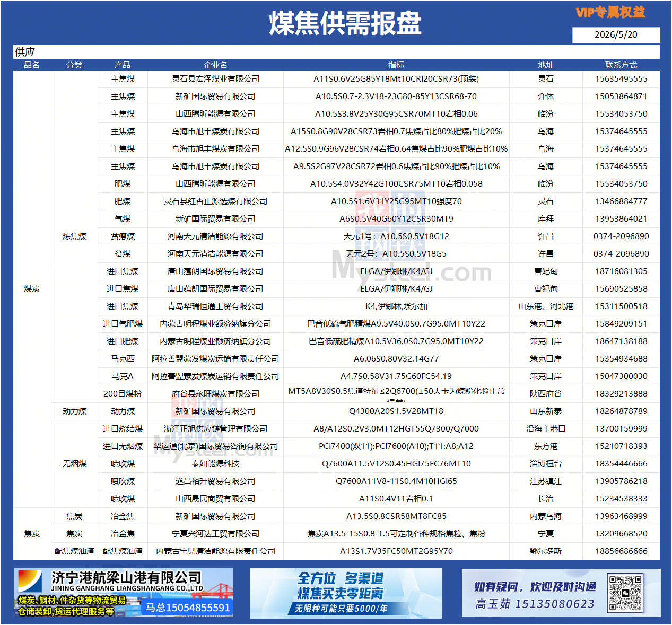Click the QR code in bottom banner
The width and height of the screenshot is (672, 625).
click(x=625, y=593)
